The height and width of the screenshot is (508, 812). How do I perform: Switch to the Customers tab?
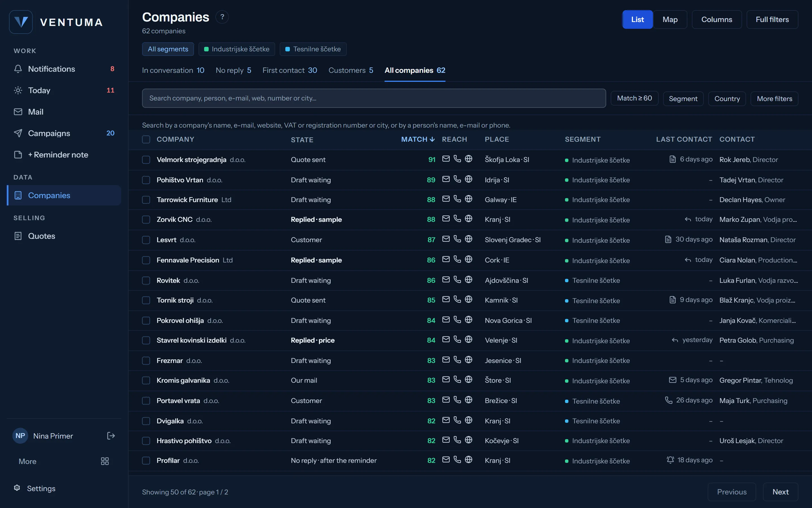pos(351,70)
